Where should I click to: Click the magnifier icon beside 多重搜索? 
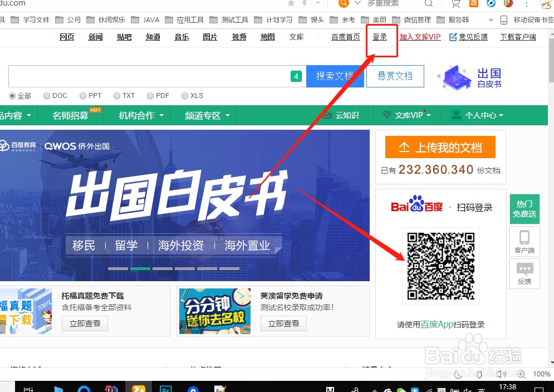click(x=429, y=3)
